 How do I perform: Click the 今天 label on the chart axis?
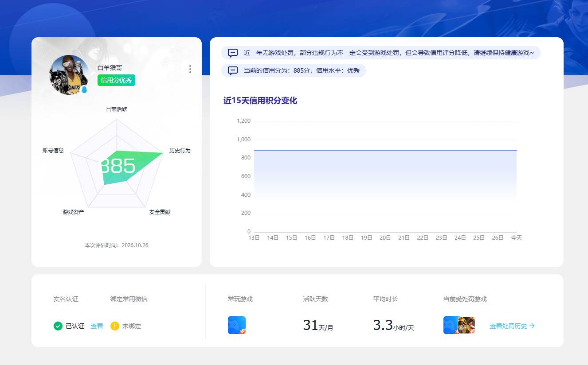coord(517,238)
